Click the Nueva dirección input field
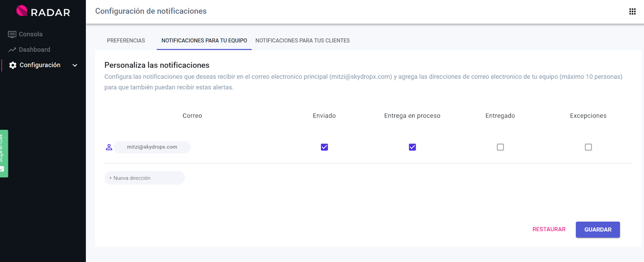The image size is (644, 262). (144, 178)
